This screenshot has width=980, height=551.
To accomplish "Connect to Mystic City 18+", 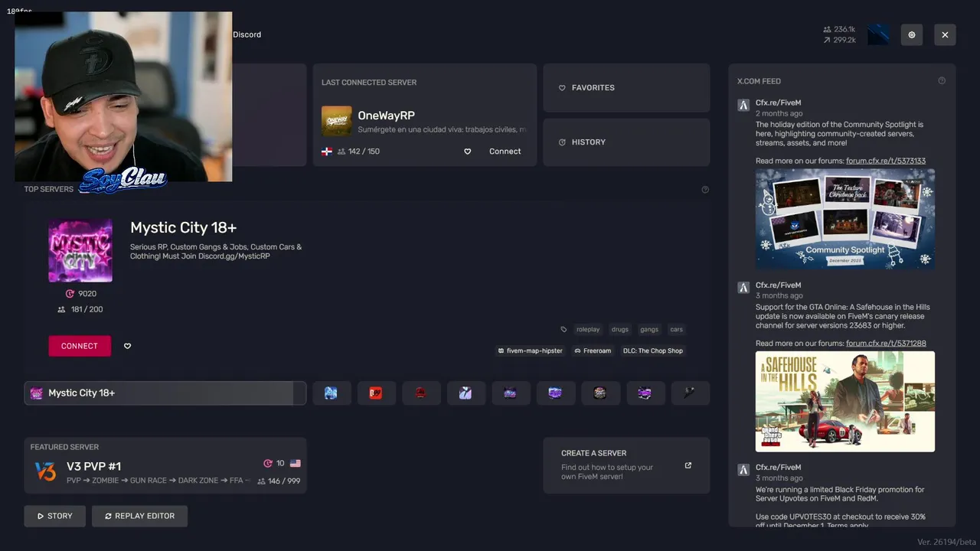I will point(80,346).
